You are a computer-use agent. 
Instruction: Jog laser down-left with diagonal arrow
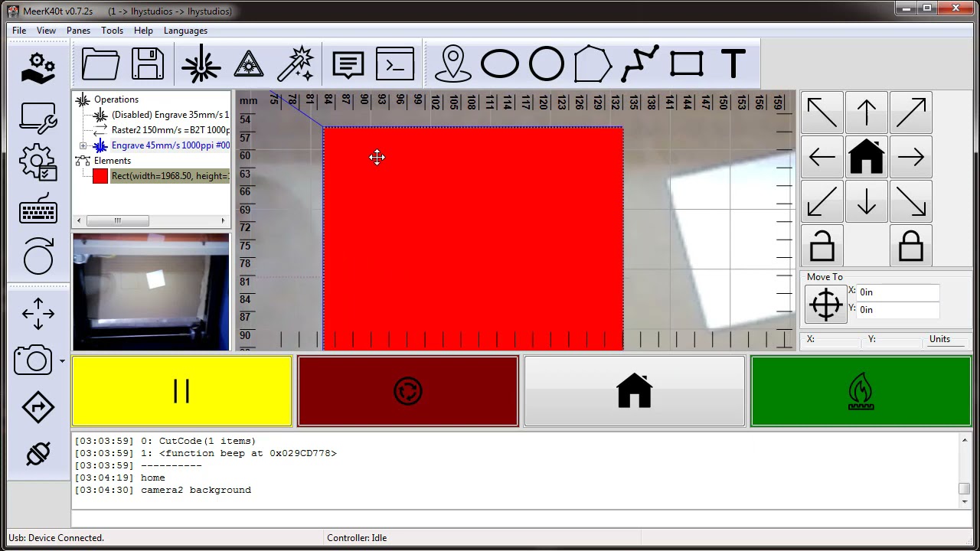click(822, 202)
